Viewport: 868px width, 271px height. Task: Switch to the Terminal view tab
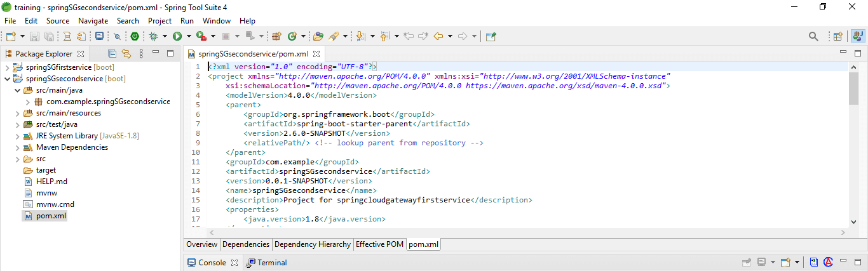(267, 263)
